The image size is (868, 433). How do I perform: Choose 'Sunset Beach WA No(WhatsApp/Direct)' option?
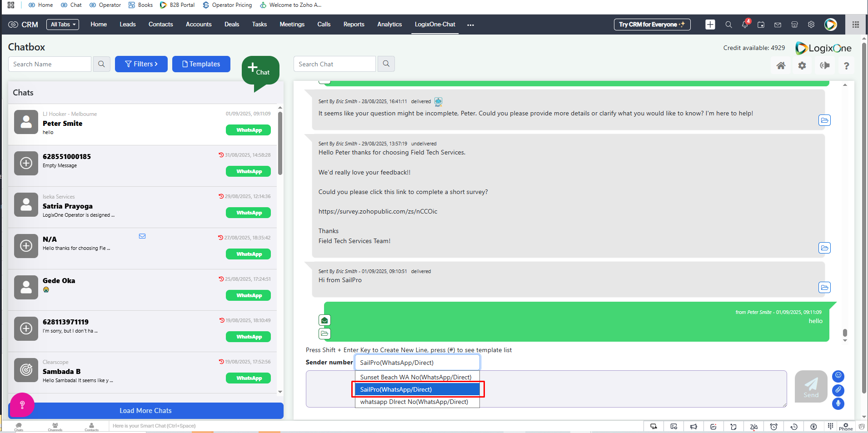[x=417, y=377]
